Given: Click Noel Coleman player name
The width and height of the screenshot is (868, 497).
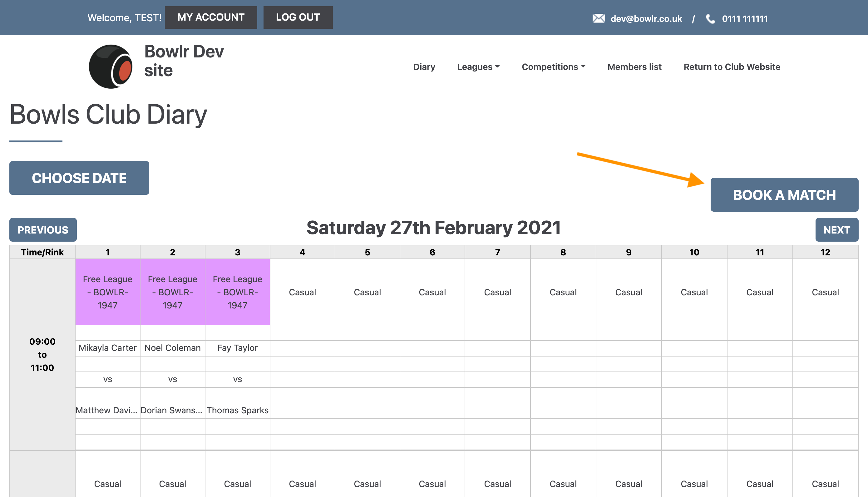Looking at the screenshot, I should [x=172, y=348].
